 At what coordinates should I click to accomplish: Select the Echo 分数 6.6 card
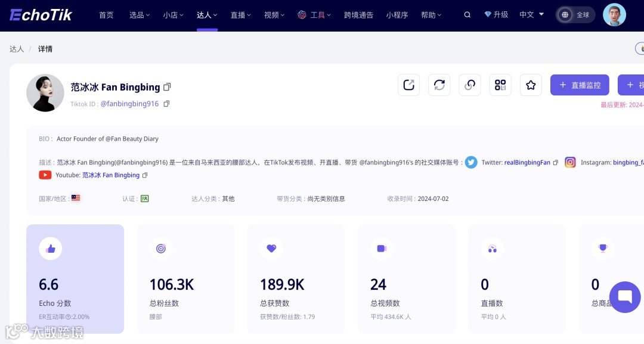[75, 279]
